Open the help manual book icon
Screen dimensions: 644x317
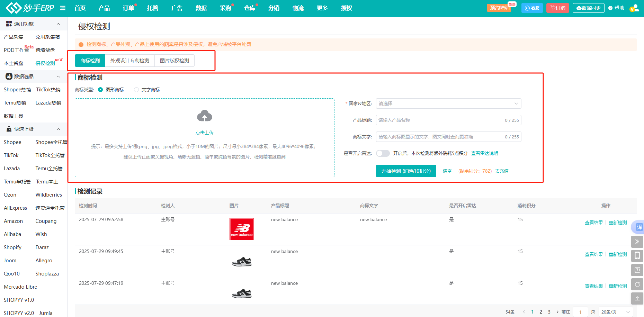(x=637, y=270)
